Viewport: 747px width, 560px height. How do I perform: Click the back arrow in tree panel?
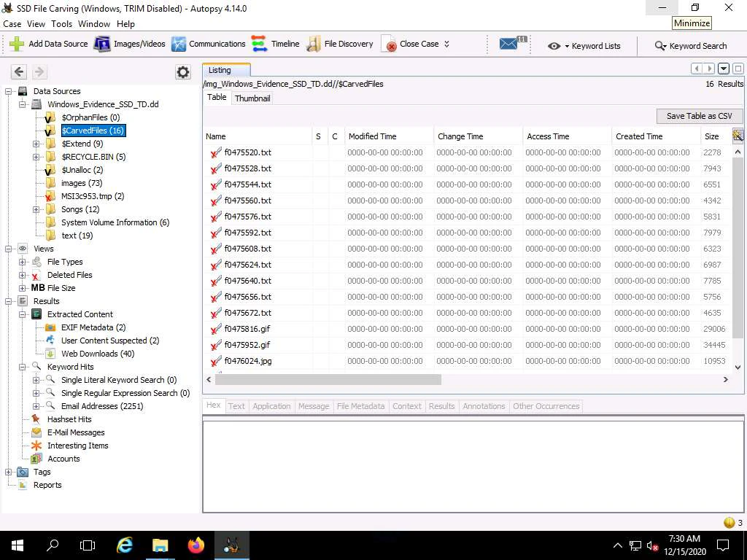tap(19, 72)
